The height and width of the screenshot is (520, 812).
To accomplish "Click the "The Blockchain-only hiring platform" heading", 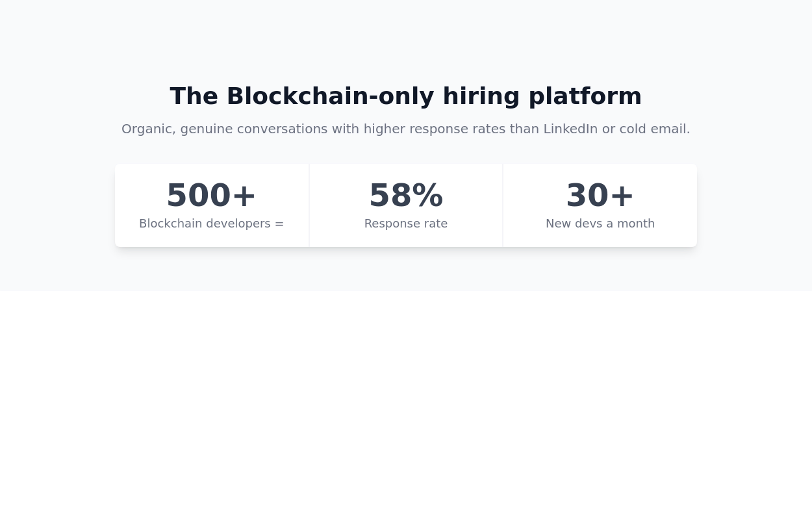I will pyautogui.click(x=405, y=96).
